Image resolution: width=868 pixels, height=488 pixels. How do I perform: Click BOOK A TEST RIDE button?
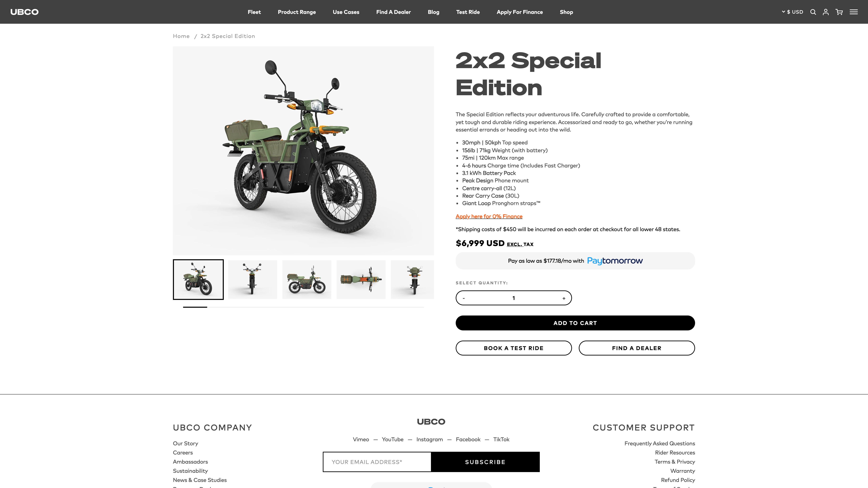[514, 348]
